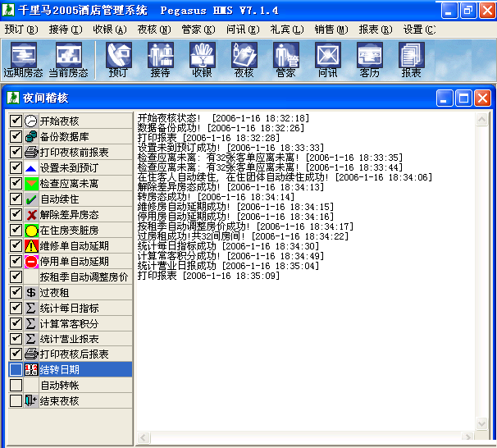Check the 结转日期 checkbox
The width and height of the screenshot is (497, 448).
[16, 369]
